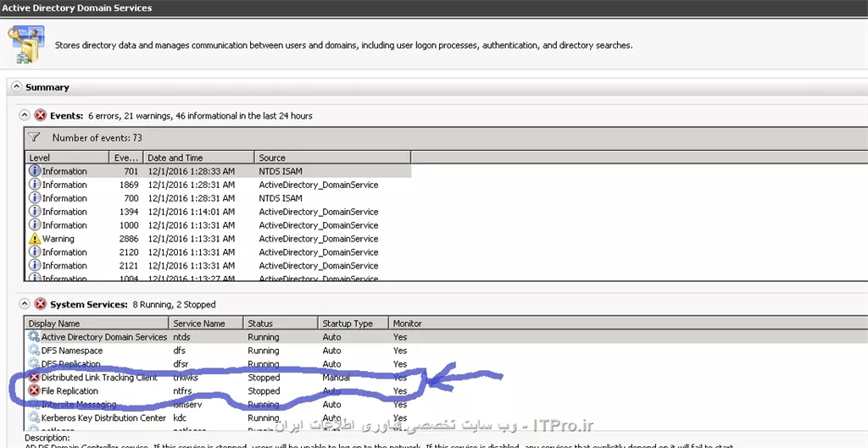Collapse the Events section
The width and height of the screenshot is (868, 448).
coord(24,115)
